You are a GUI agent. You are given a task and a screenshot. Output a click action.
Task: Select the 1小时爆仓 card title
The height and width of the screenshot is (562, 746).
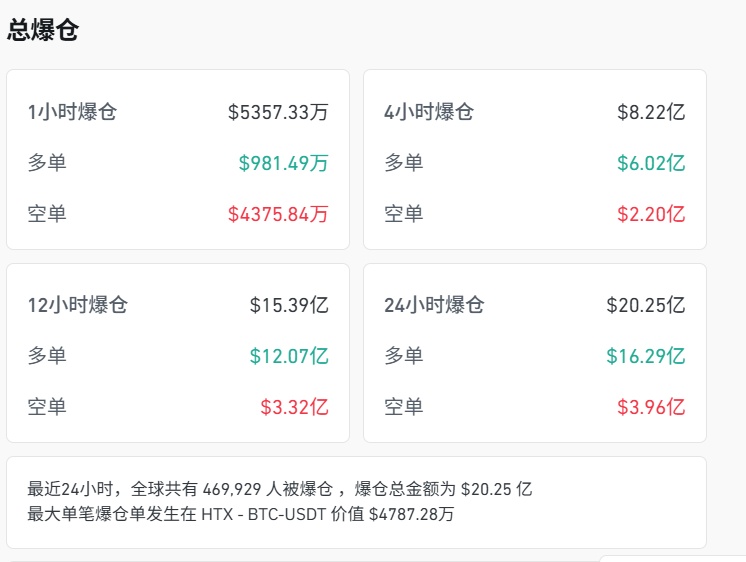(x=72, y=112)
